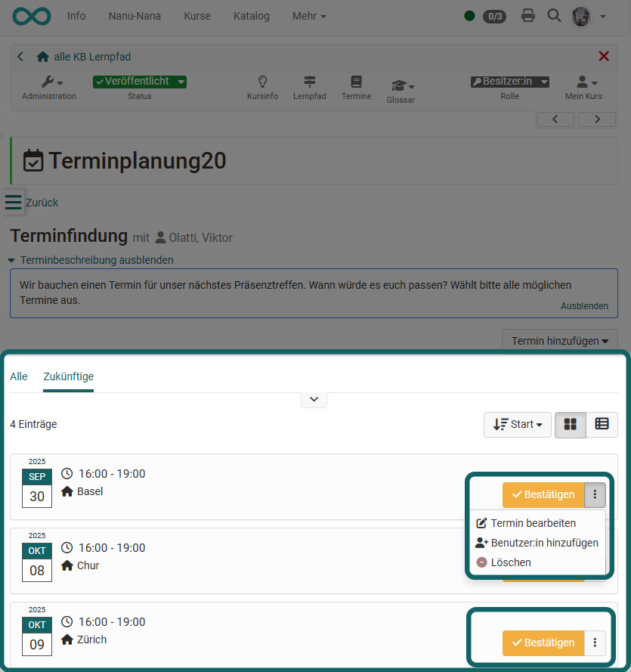Open the Start sort dropdown
This screenshot has width=631, height=672.
pyautogui.click(x=517, y=424)
